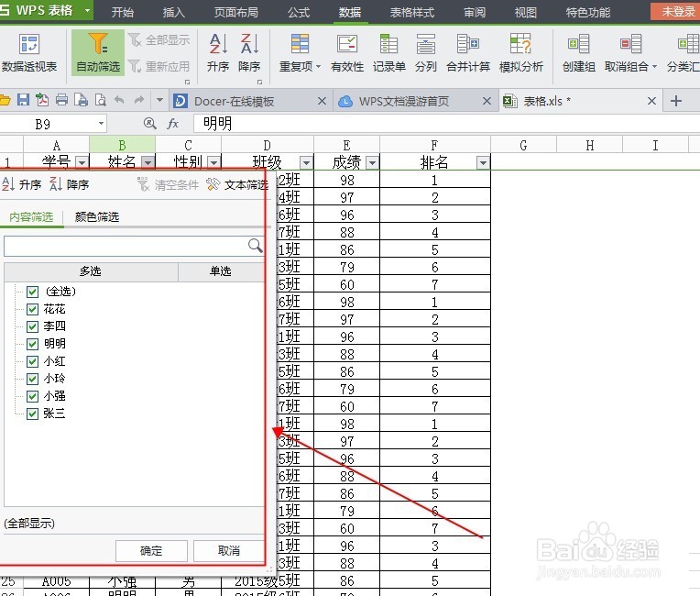Uncheck the 明明 checkbox

click(32, 344)
